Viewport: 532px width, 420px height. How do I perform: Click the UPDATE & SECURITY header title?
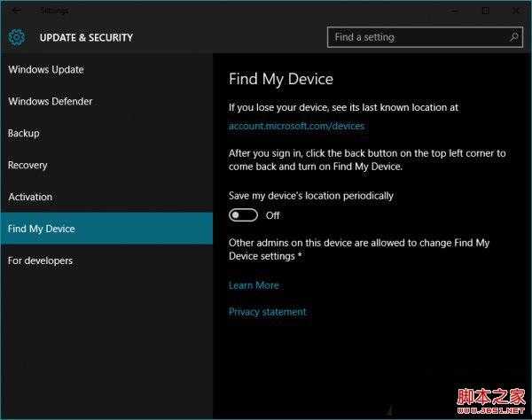tap(86, 37)
